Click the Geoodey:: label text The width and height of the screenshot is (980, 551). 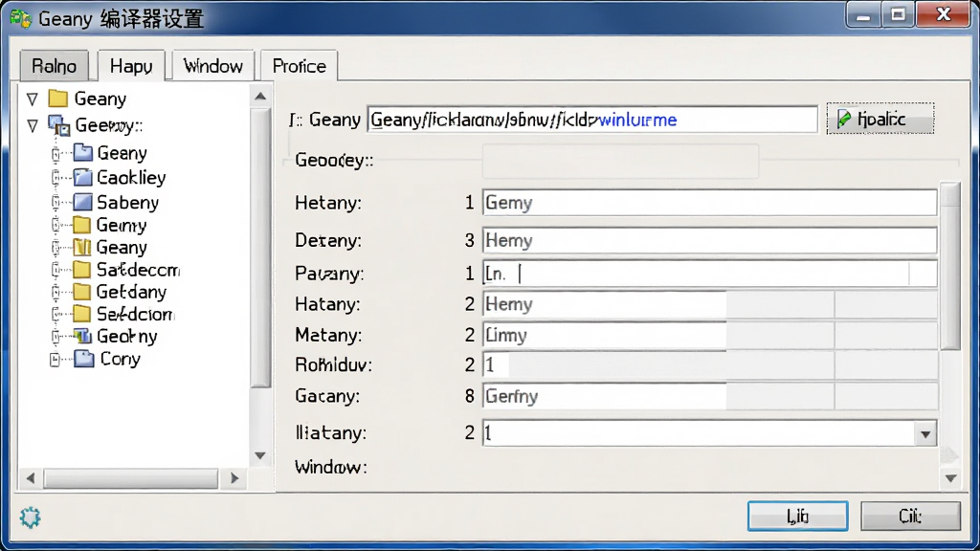pyautogui.click(x=334, y=161)
